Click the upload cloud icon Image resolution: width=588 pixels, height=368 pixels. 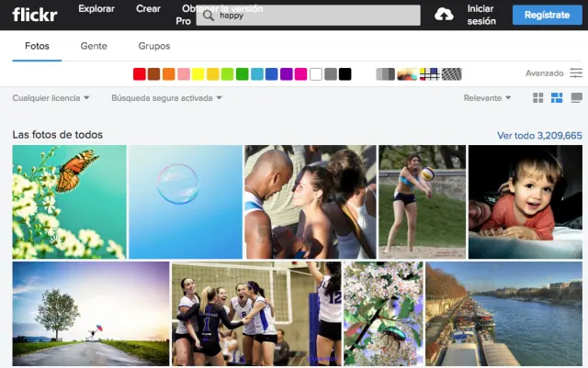click(444, 15)
